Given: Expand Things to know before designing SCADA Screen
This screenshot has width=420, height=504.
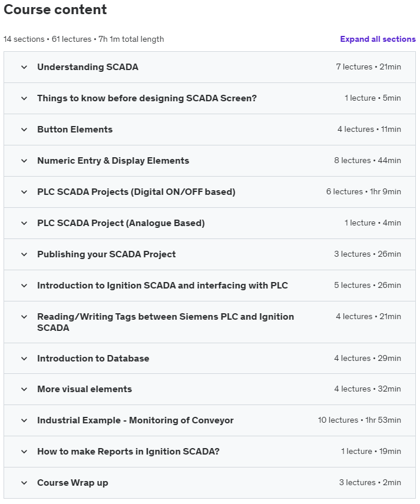Looking at the screenshot, I should pos(147,98).
